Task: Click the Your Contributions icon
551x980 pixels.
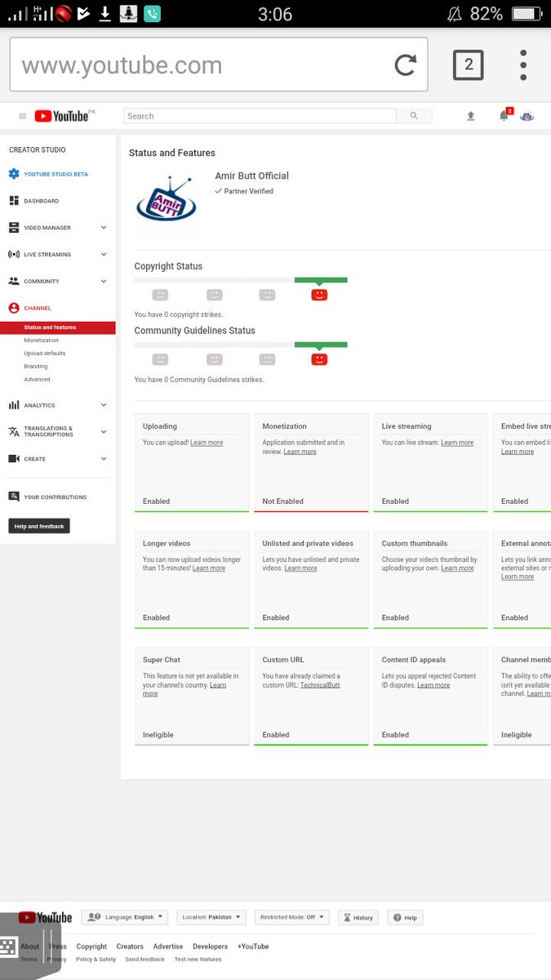Action: pyautogui.click(x=14, y=497)
